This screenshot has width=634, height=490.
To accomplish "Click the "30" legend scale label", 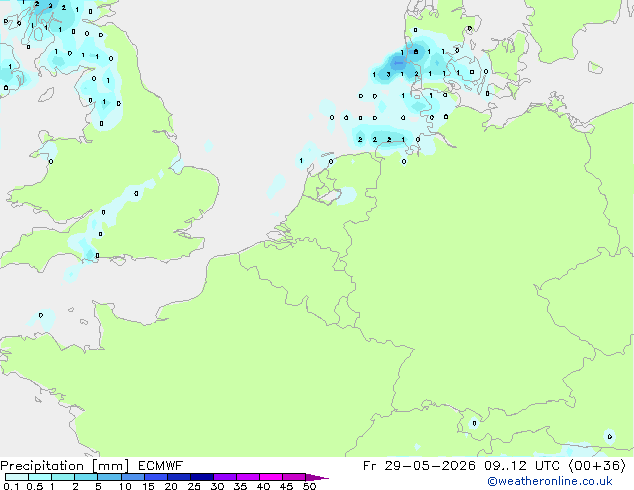I will 217,486.
